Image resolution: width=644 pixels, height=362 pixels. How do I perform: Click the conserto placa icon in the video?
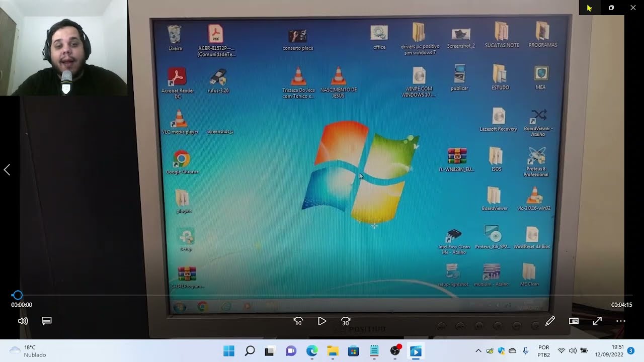click(298, 40)
